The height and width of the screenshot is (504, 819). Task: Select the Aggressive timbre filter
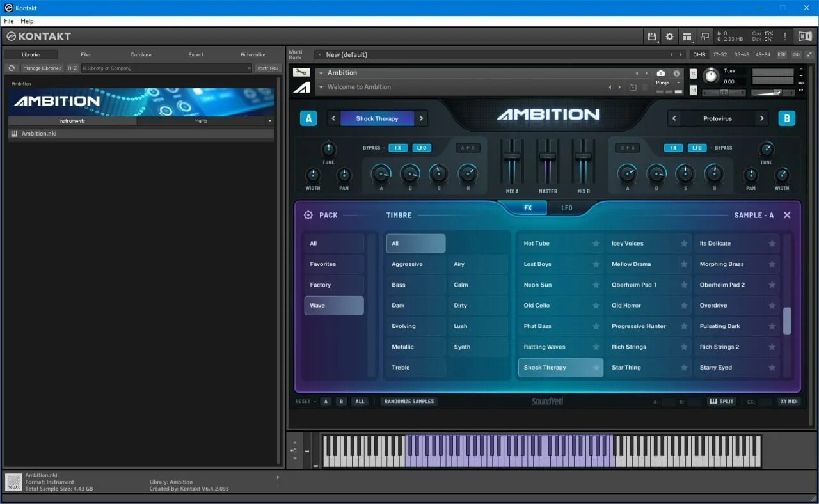(x=415, y=264)
